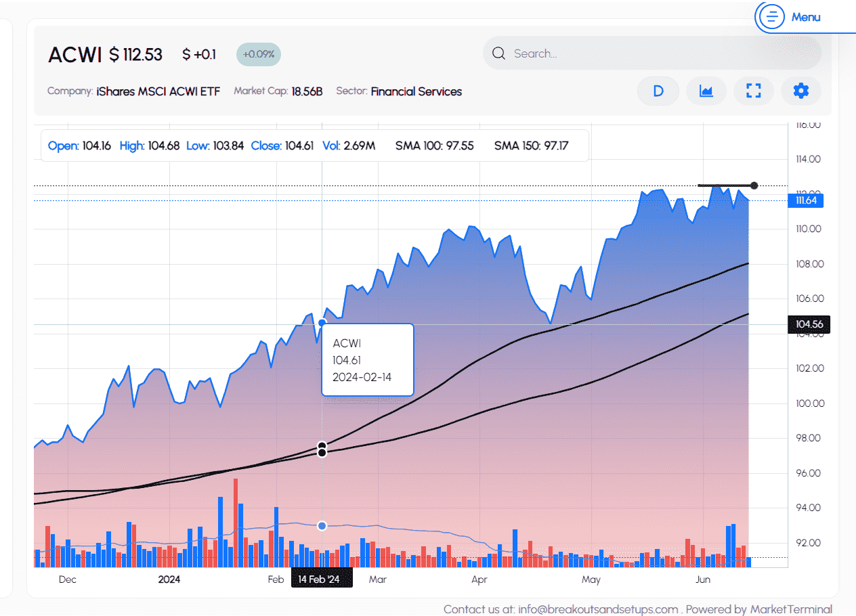Viewport: 856px width, 616px height.
Task: Click the Open: 104.16 readout
Action: (80, 146)
